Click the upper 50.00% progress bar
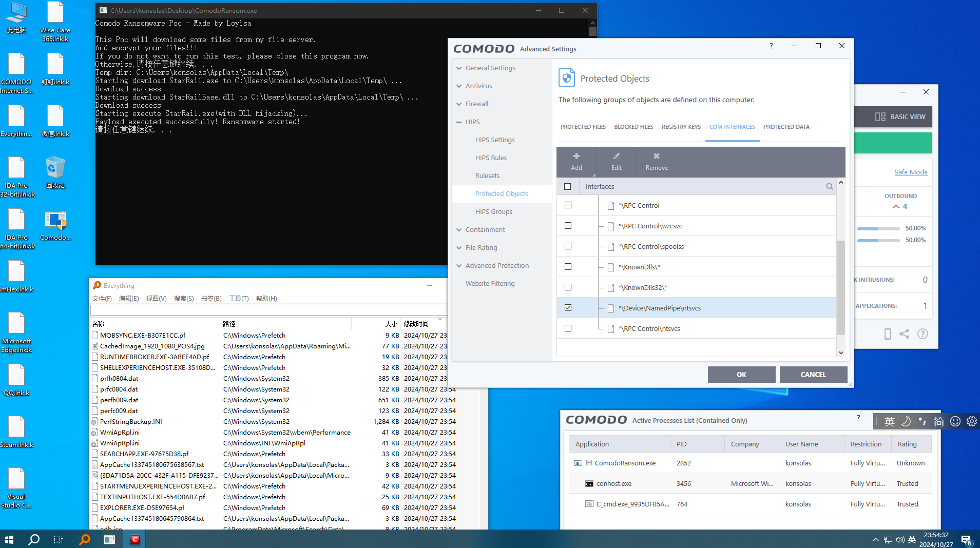The image size is (980, 548). point(878,228)
